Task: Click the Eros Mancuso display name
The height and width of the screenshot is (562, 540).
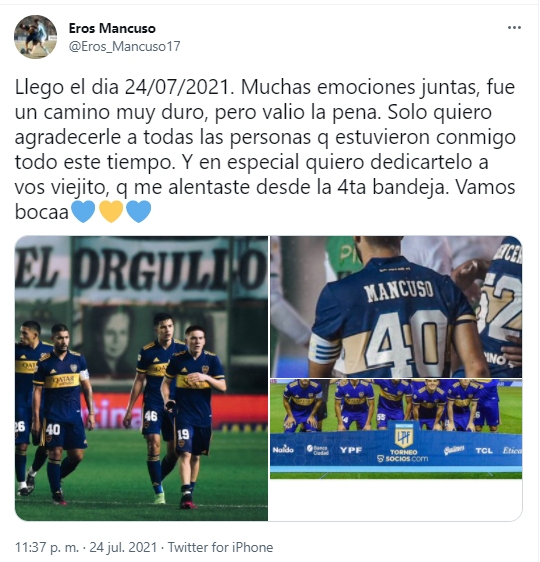Action: 112,28
